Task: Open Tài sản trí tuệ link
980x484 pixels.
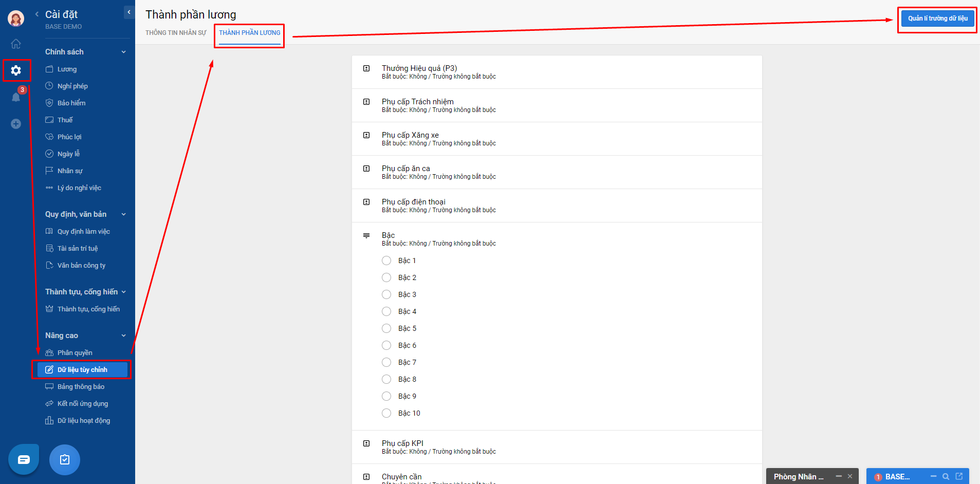Action: tap(78, 248)
